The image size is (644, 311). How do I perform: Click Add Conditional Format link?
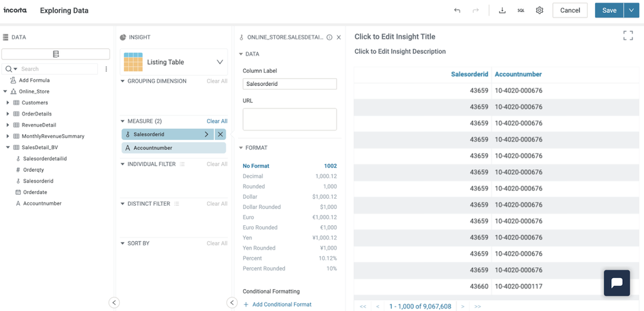(x=281, y=305)
